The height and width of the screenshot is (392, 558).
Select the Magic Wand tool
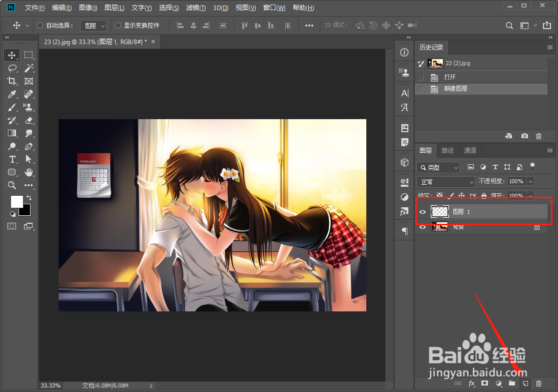pos(29,68)
